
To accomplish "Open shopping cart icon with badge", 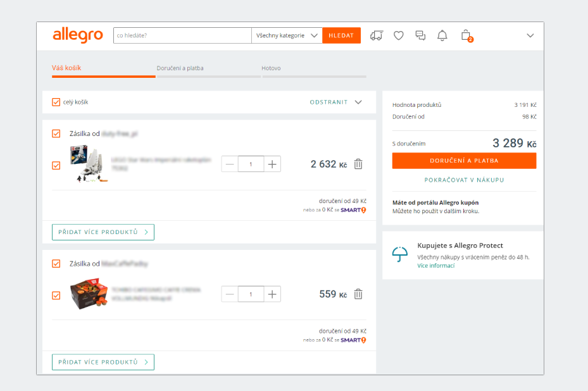I will click(x=466, y=36).
